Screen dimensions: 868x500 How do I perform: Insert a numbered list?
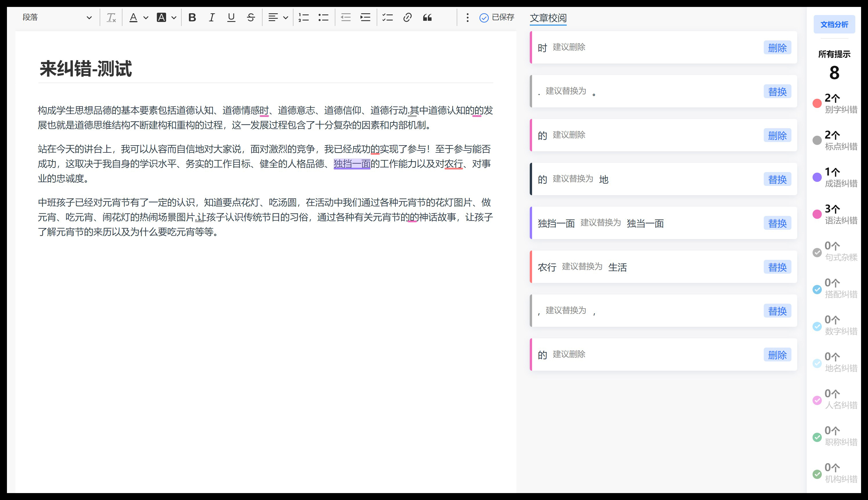pyautogui.click(x=304, y=18)
